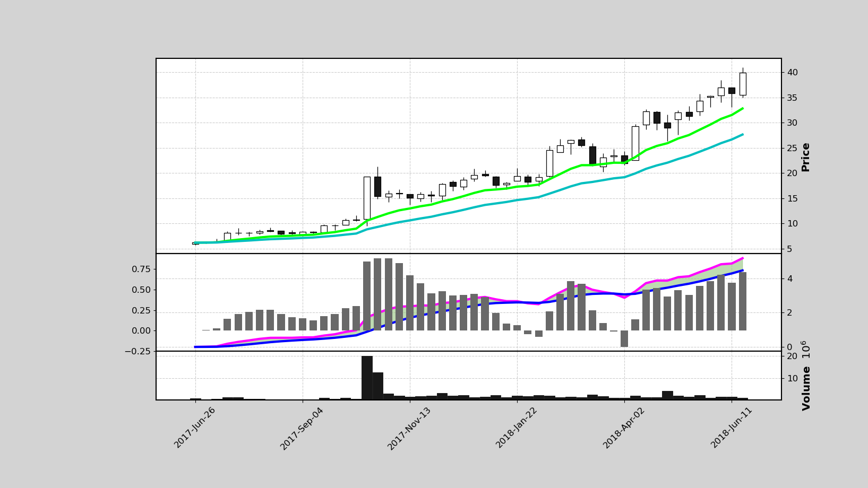
Task: Click the 0.50 tick on indicator axis
Action: 141,290
